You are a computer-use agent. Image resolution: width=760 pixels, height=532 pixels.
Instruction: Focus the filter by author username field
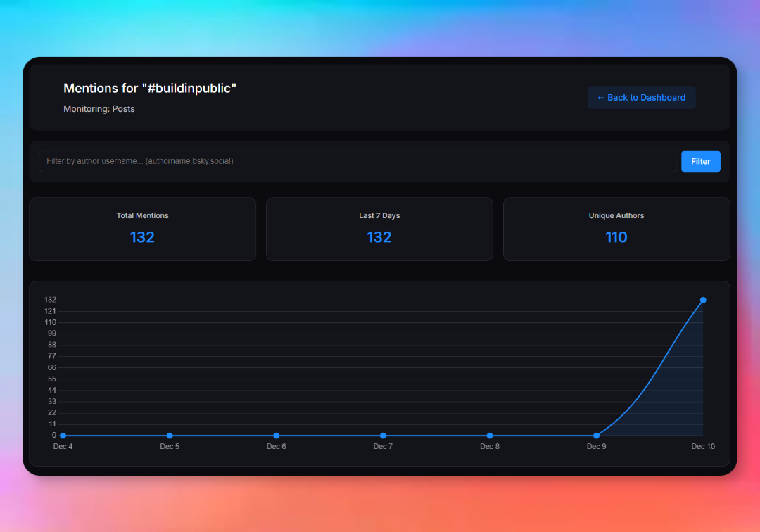click(357, 161)
